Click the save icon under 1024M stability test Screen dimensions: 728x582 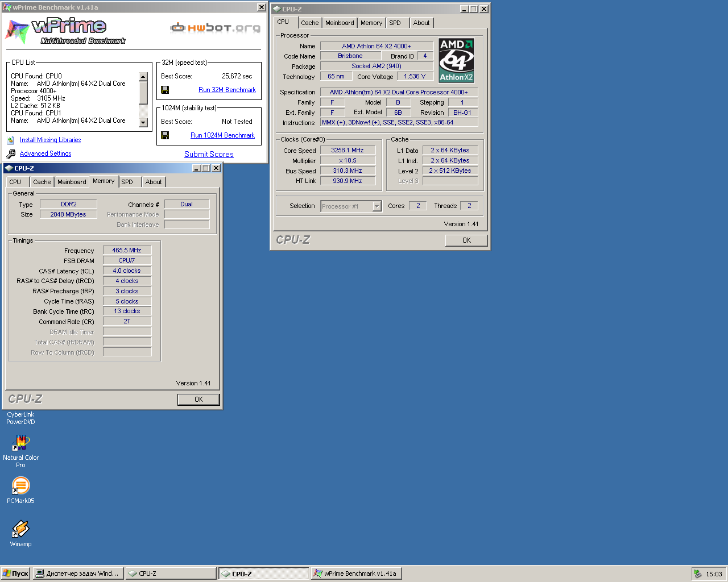click(x=165, y=135)
